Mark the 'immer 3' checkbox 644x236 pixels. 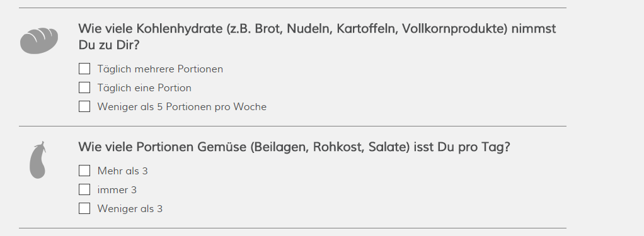point(84,189)
